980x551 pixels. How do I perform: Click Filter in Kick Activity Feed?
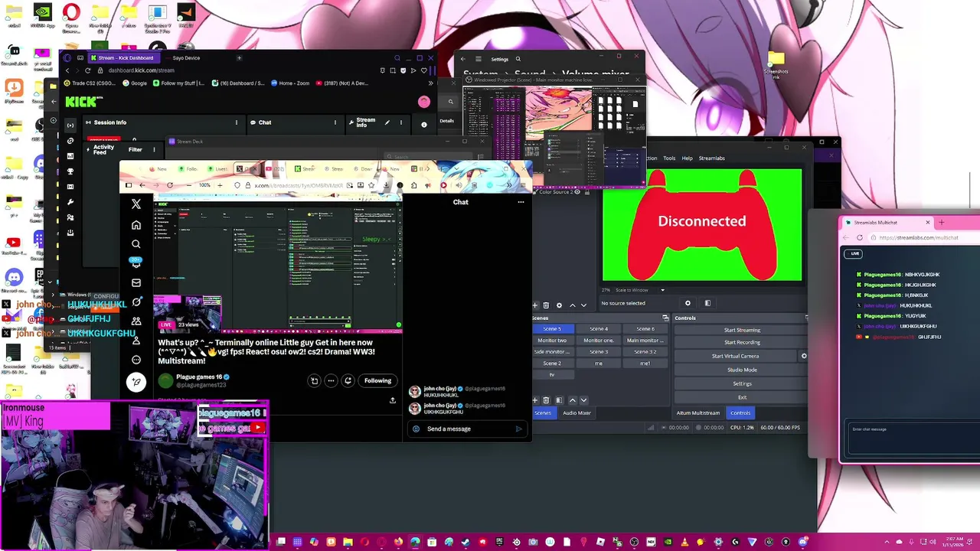135,150
